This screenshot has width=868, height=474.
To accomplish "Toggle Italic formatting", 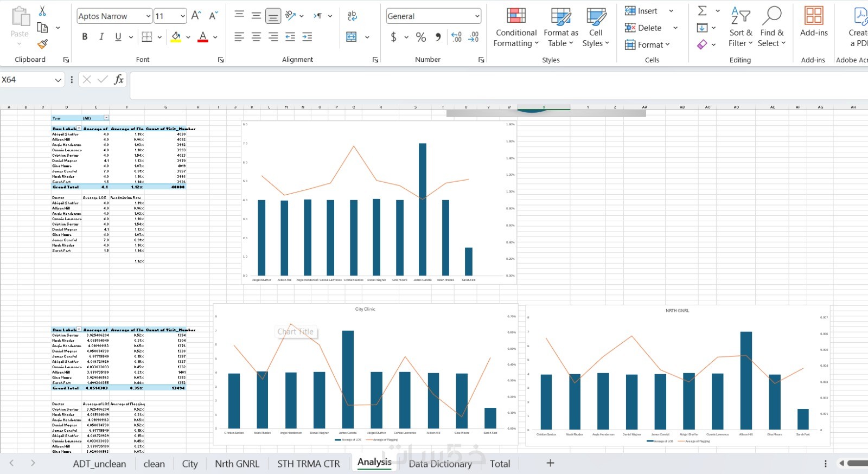I will 101,37.
